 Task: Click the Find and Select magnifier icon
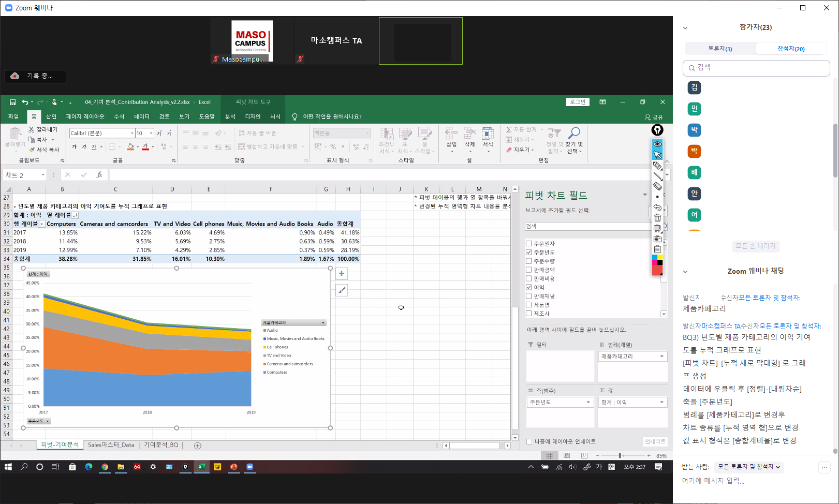[574, 134]
